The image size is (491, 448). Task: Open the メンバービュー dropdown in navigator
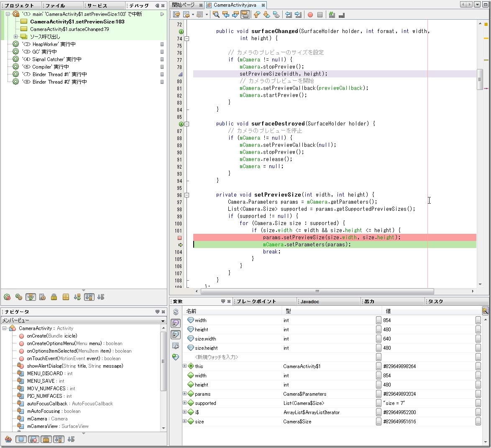tap(163, 321)
